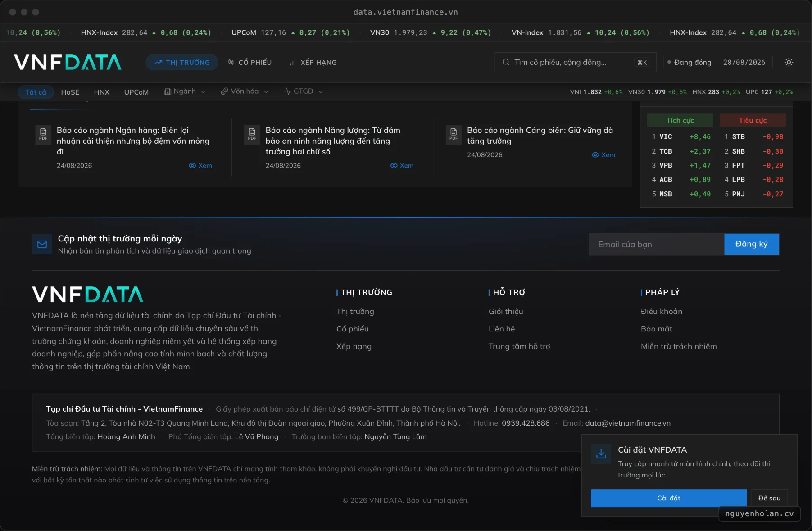This screenshot has width=812, height=531.
Task: Click the VNFDATA header logo
Action: click(x=68, y=62)
